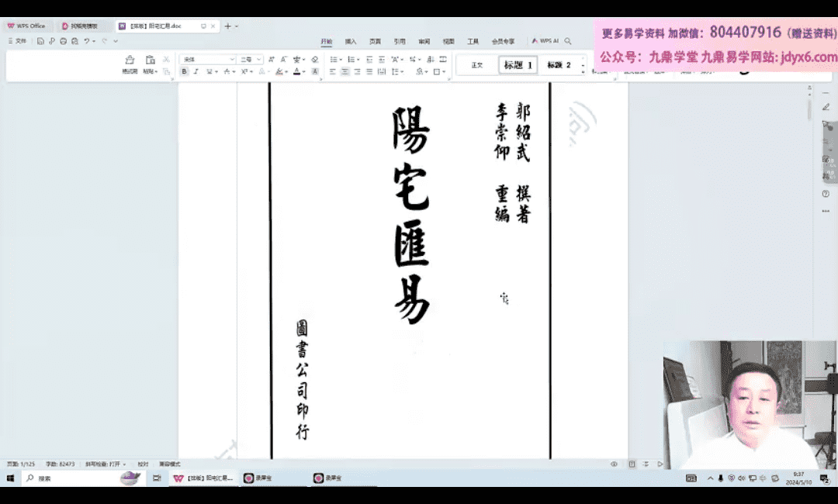Apply the 标题 1 heading style
This screenshot has height=504, width=838.
click(x=518, y=65)
